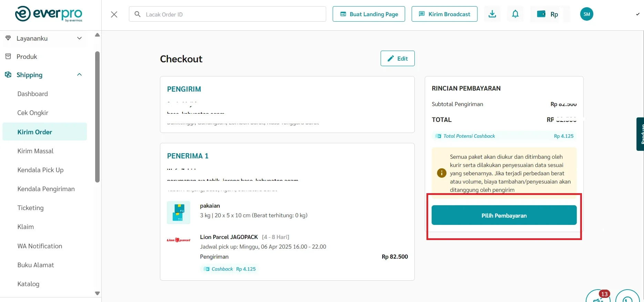Open the notifications bell

coord(515,14)
